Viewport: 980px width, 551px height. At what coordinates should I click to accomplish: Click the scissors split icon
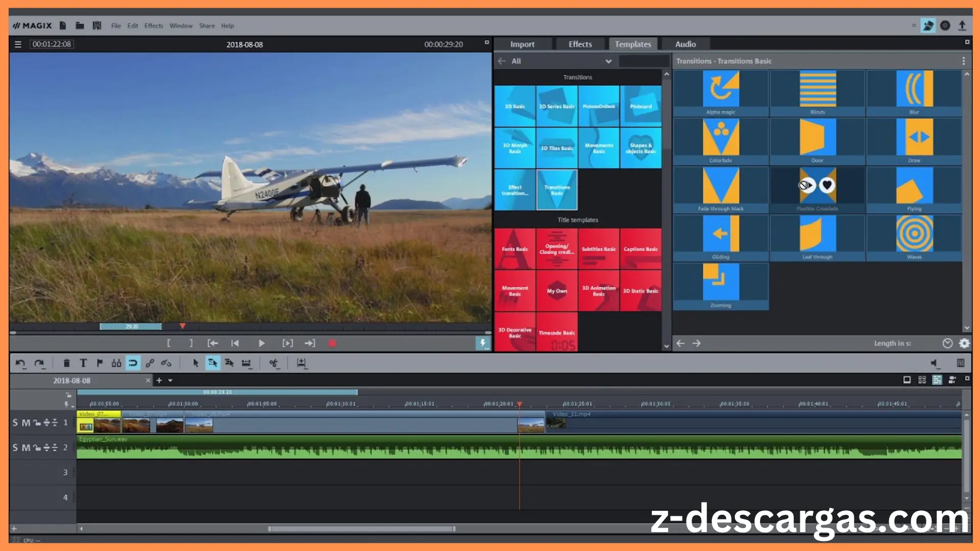[274, 363]
